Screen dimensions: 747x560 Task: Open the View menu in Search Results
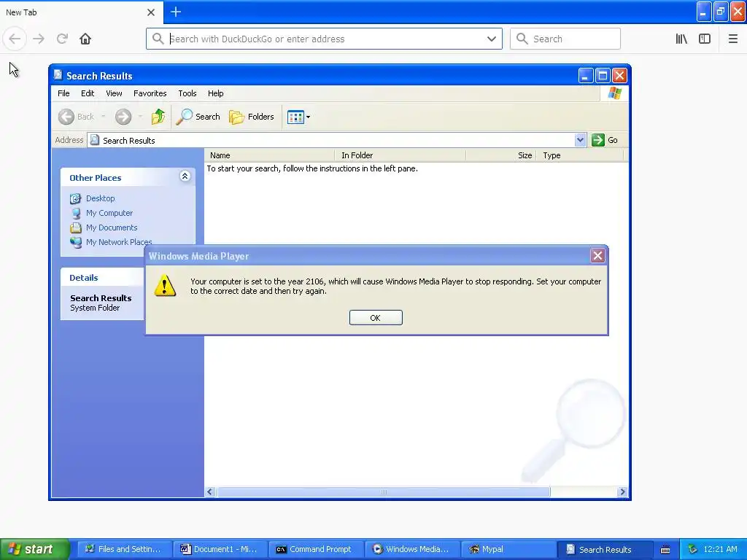(x=114, y=93)
